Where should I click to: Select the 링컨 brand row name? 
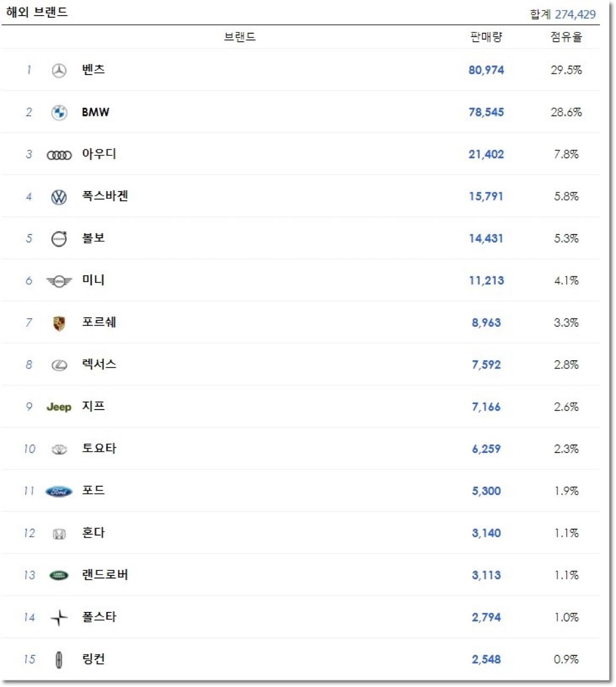pyautogui.click(x=93, y=659)
